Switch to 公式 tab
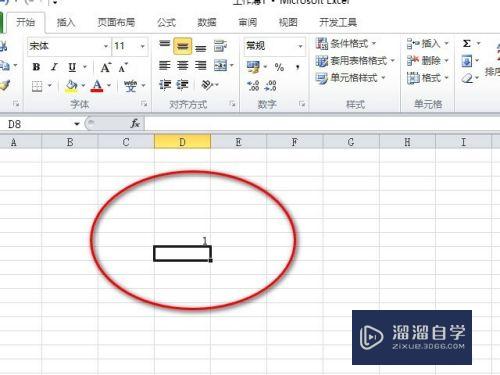The width and height of the screenshot is (500, 375). point(166,22)
